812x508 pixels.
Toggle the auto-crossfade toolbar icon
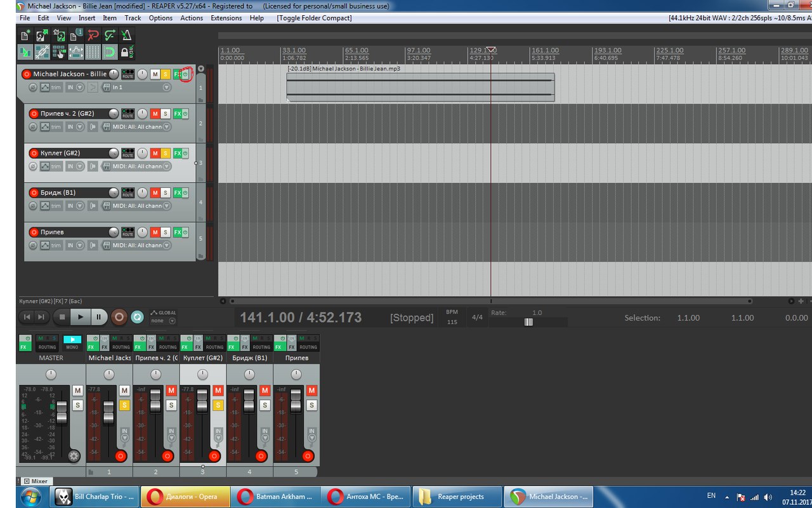coord(25,52)
